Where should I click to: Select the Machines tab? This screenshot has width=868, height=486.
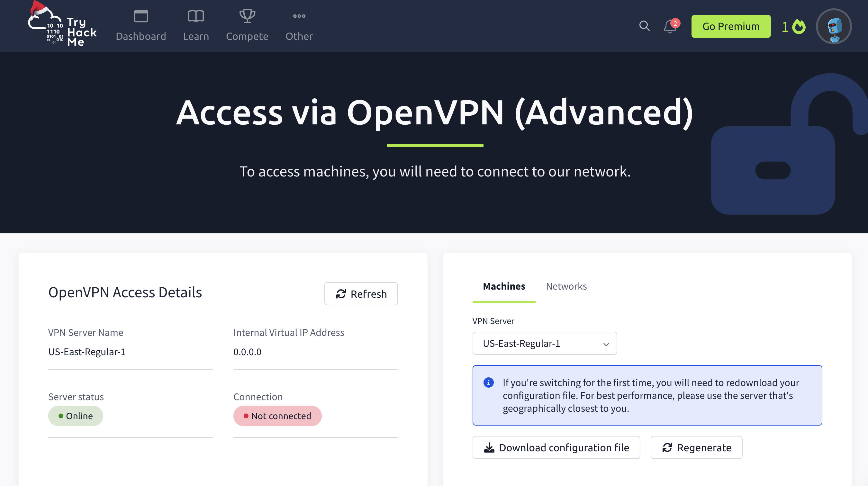504,286
